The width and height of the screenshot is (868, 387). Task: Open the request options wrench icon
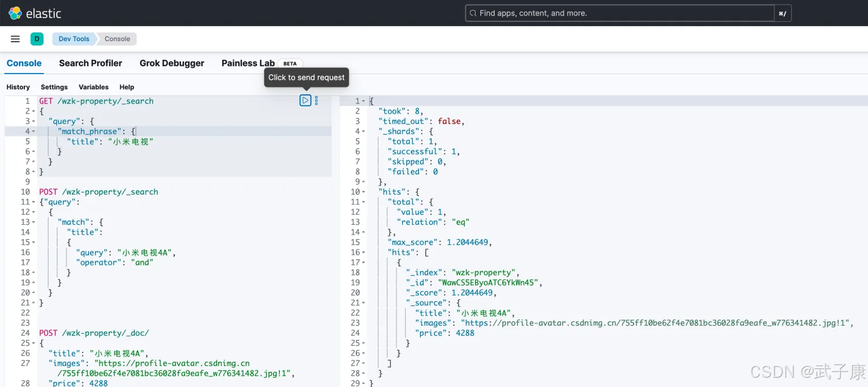(x=316, y=101)
